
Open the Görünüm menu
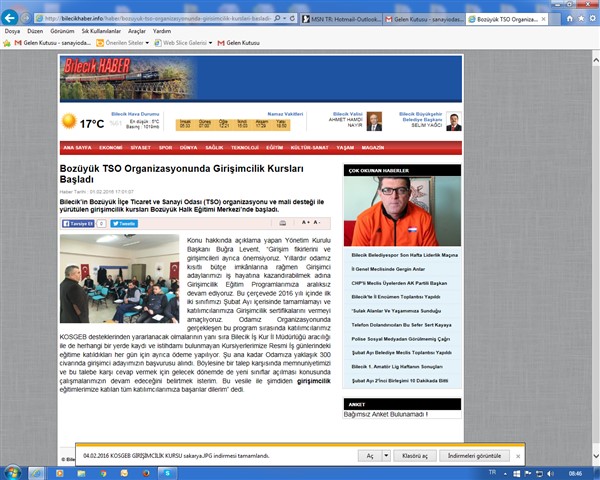[62, 31]
